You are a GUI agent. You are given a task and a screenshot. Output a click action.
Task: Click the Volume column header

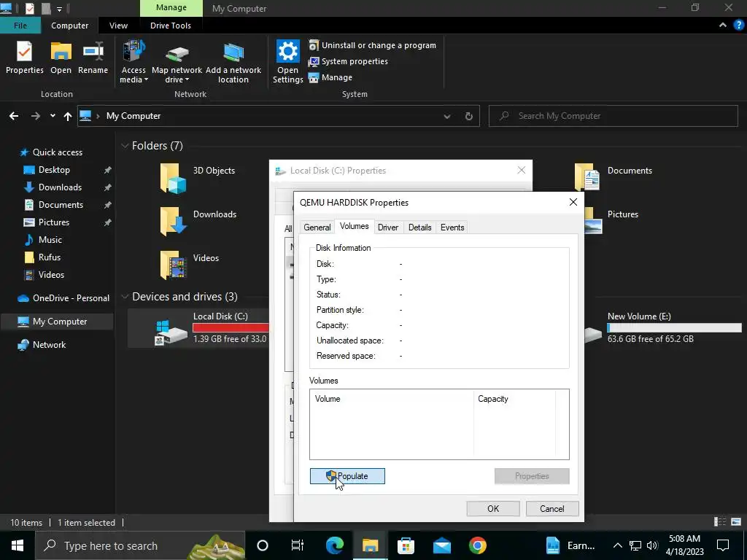[x=392, y=399]
